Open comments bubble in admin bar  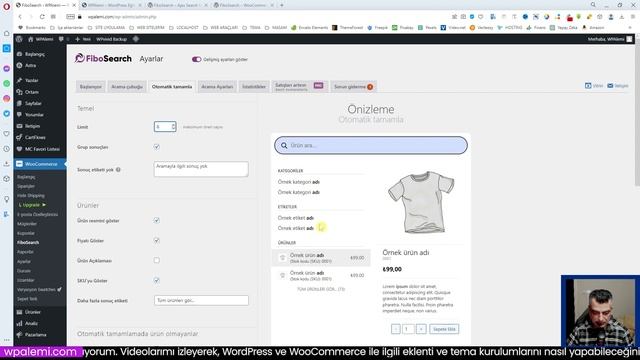click(61, 39)
